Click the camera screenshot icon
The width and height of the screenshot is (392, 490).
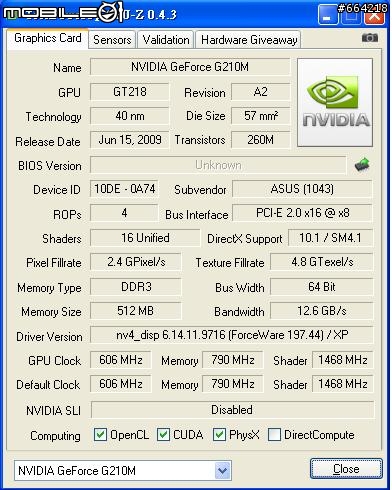370,38
